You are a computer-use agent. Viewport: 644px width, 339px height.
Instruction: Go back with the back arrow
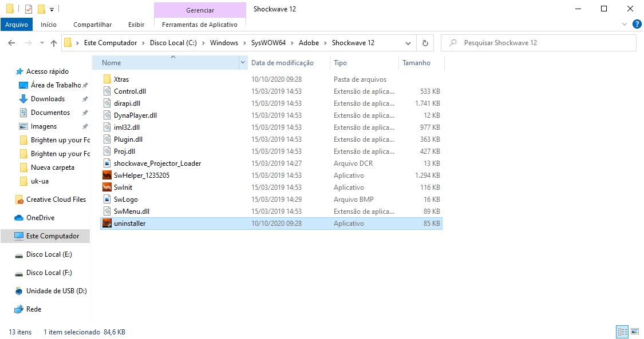coord(11,43)
